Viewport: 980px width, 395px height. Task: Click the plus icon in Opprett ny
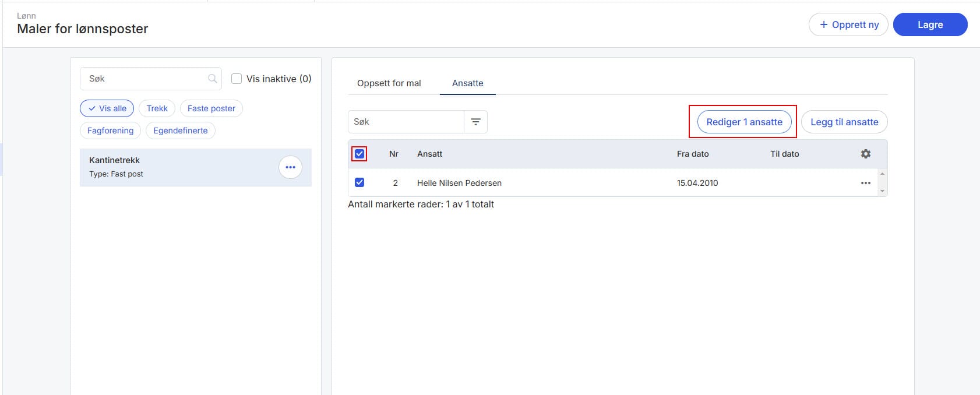(x=823, y=24)
